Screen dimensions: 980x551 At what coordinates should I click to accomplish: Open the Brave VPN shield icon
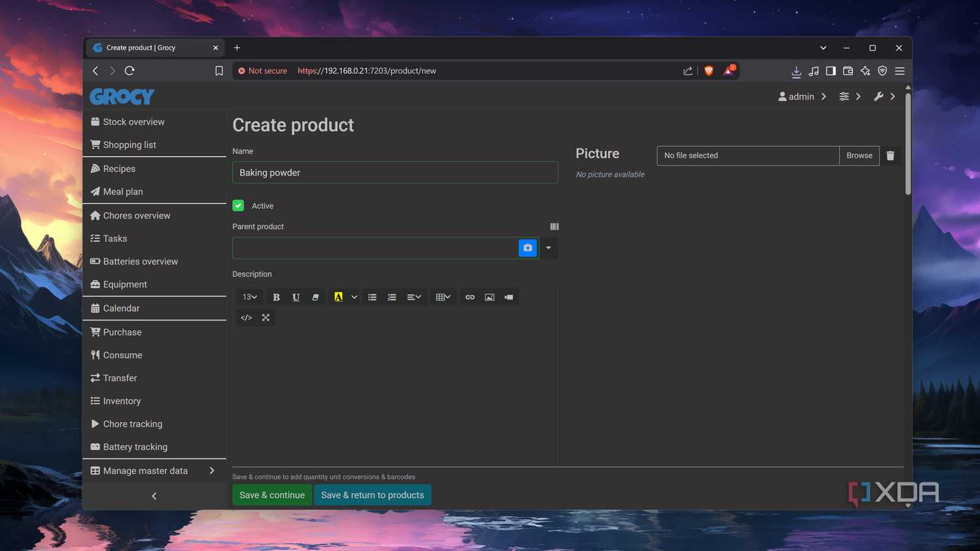pos(883,71)
